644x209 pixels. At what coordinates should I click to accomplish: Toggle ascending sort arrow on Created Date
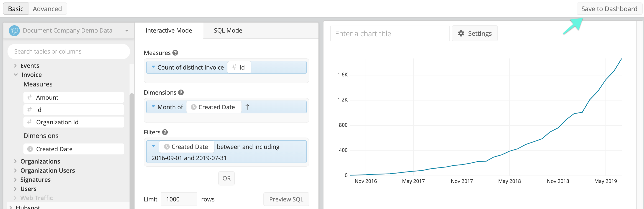coord(247,107)
